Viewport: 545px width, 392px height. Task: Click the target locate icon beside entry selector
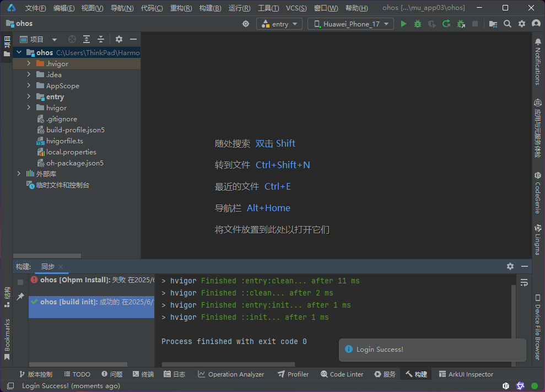[246, 24]
